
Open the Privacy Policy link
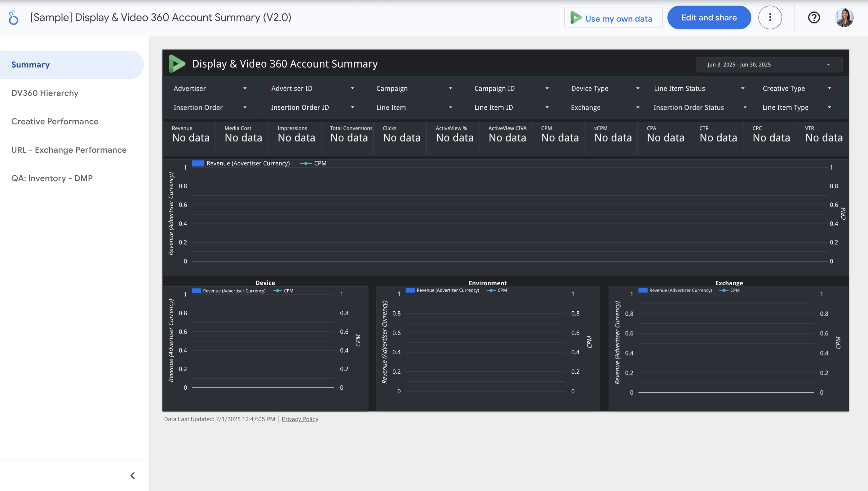pyautogui.click(x=300, y=419)
